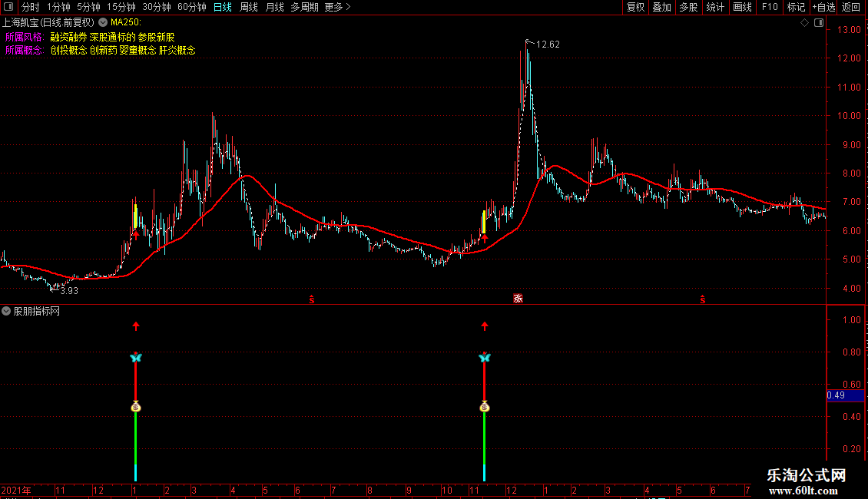The width and height of the screenshot is (868, 499).
Task: Expand the 股朋指标网 indicator dropdown
Action: pyautogui.click(x=6, y=312)
